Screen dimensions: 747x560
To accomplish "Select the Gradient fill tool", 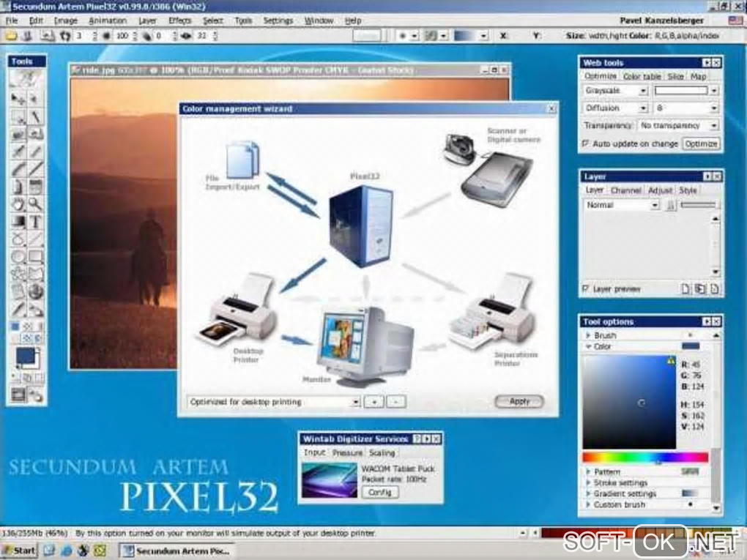I will coord(18,221).
